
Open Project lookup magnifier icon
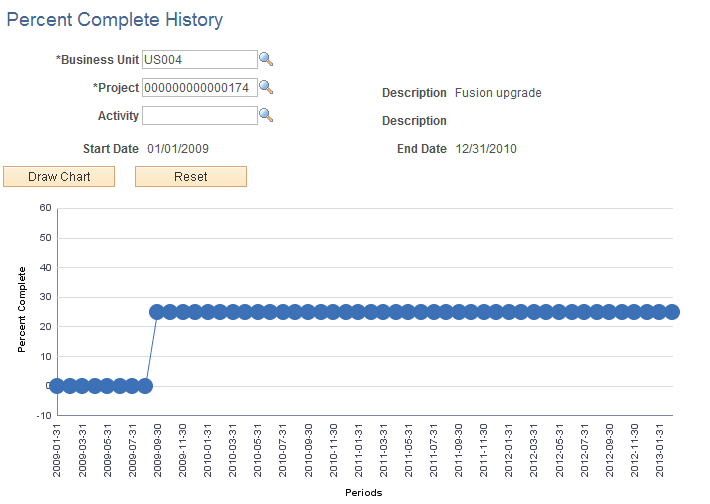266,87
